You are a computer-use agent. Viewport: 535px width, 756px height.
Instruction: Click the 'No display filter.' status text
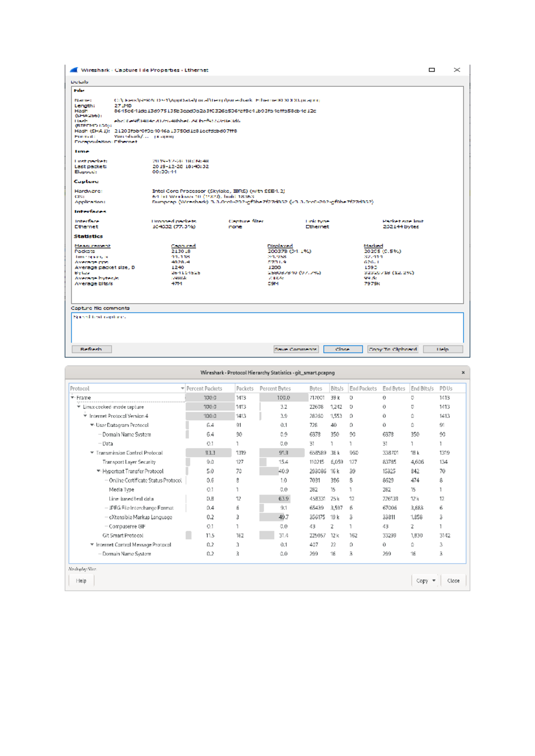pos(82,569)
